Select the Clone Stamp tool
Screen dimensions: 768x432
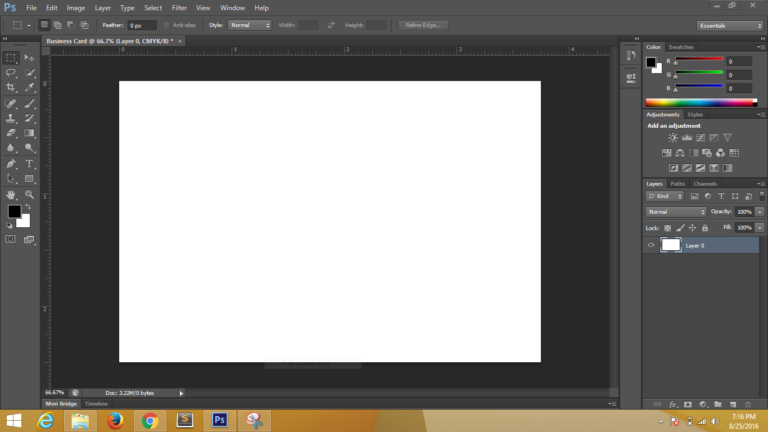(11, 118)
